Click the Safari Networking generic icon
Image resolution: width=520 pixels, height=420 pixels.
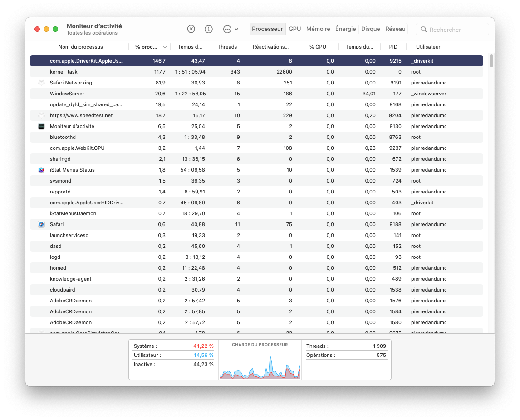tap(41, 83)
